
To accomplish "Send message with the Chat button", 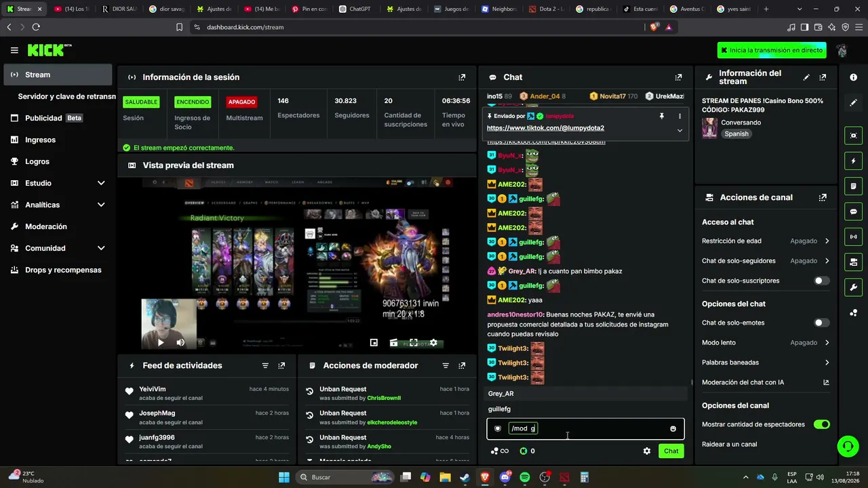I will (x=671, y=451).
